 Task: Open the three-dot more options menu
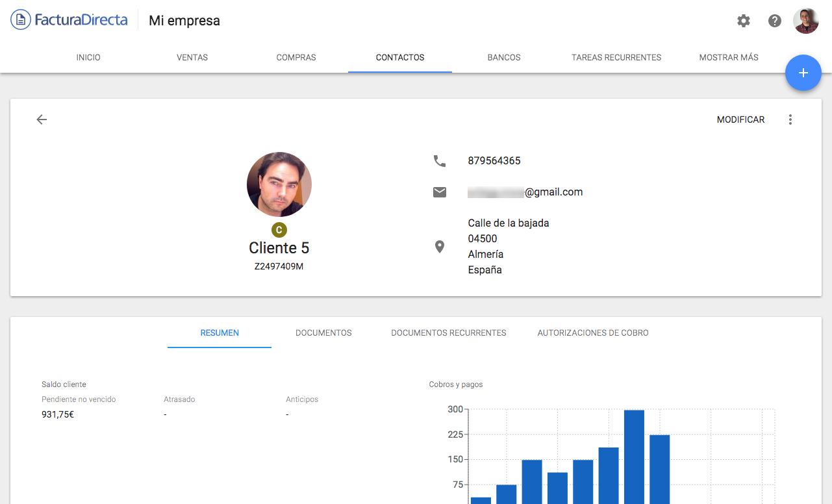790,120
